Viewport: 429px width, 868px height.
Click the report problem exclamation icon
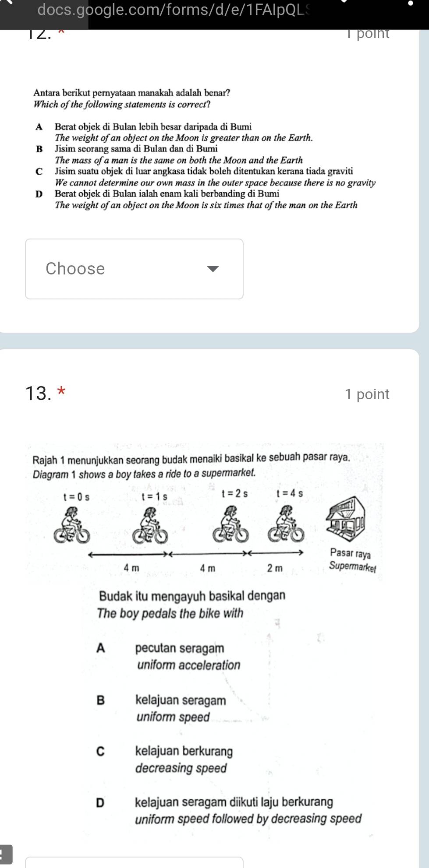[x=6, y=854]
